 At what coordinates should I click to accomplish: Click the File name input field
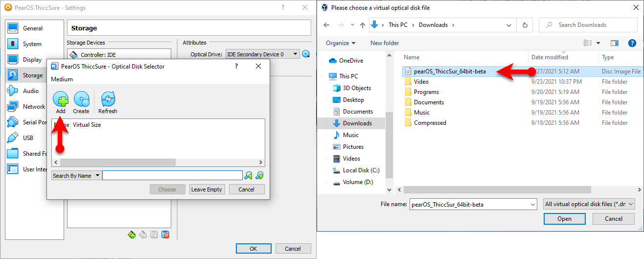click(x=469, y=204)
